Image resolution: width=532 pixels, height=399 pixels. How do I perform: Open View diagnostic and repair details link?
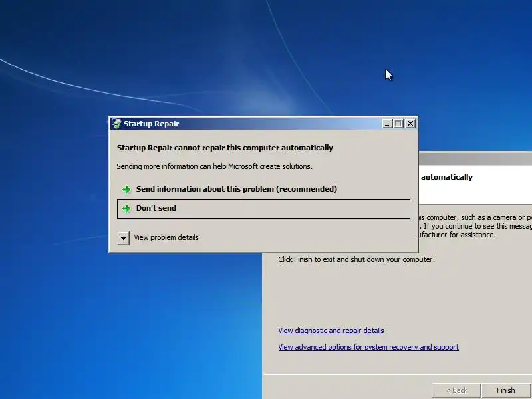pos(331,331)
